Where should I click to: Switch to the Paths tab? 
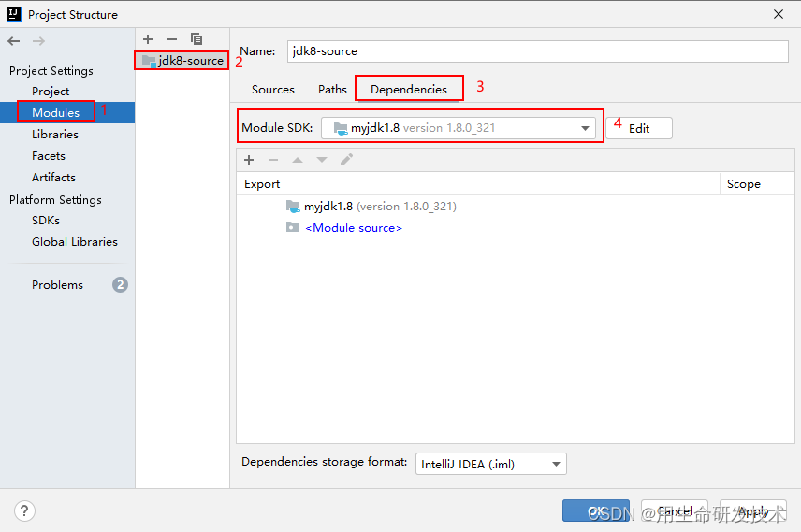point(332,90)
